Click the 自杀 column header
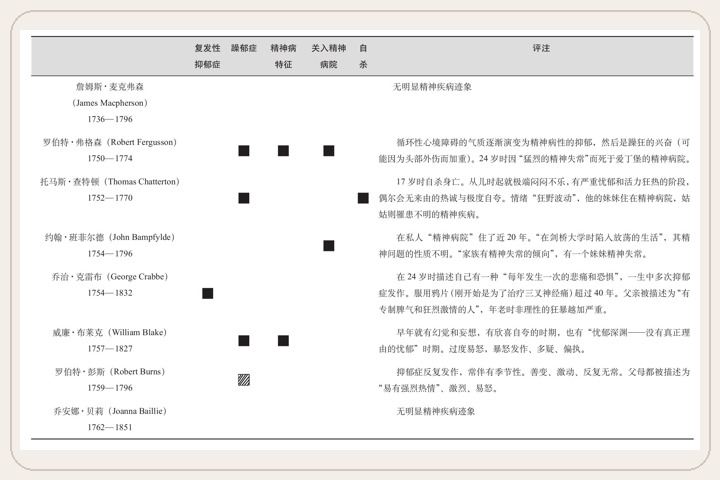This screenshot has width=720, height=480. (x=363, y=56)
